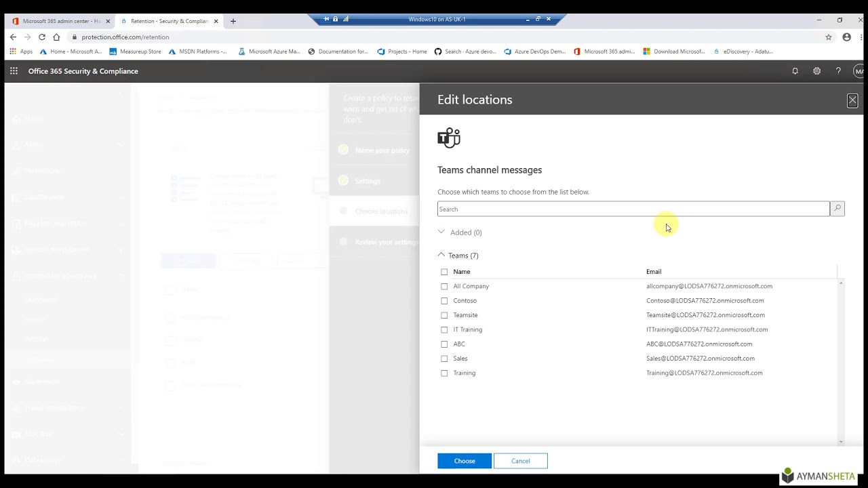The height and width of the screenshot is (488, 868).
Task: Click Contoso@LODSA776272.onmicrosoft.com email
Action: click(705, 301)
